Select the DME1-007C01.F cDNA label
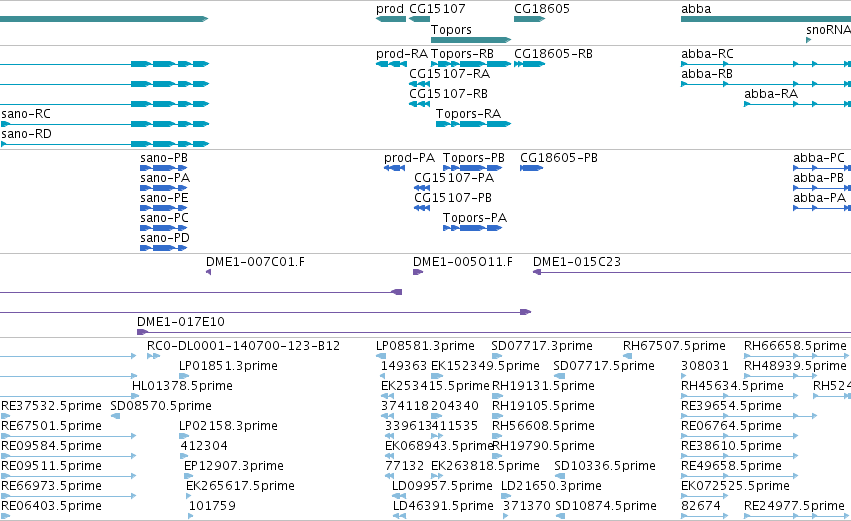 coord(255,262)
